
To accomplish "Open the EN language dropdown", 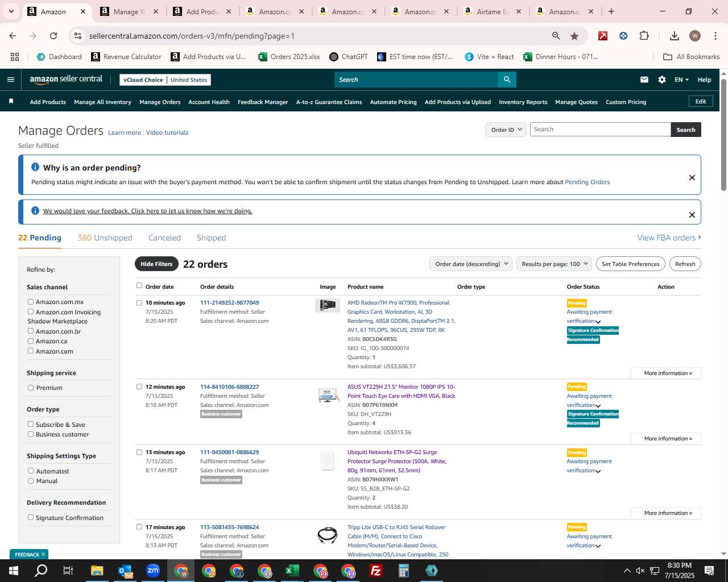I will tap(681, 80).
